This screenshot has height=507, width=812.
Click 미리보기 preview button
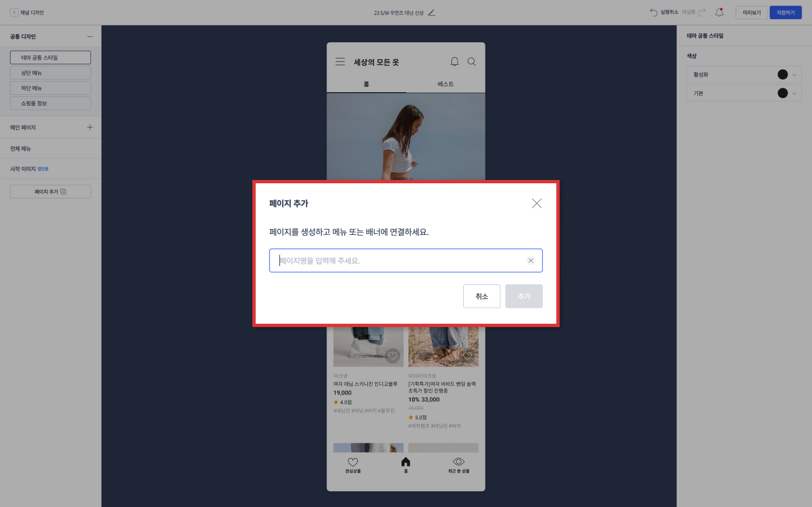tap(752, 12)
